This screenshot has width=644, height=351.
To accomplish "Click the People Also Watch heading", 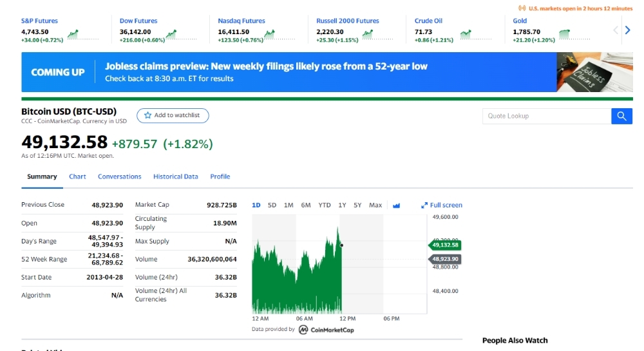I will tap(515, 340).
